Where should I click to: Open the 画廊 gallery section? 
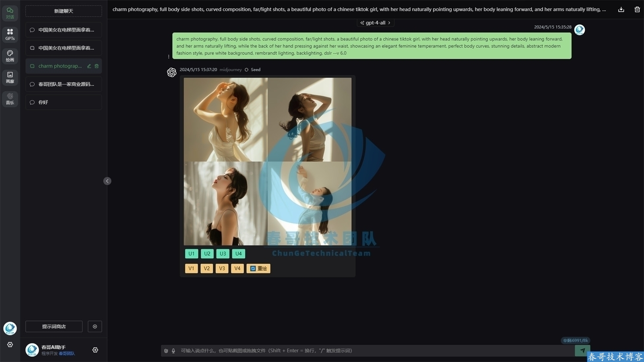pyautogui.click(x=10, y=77)
